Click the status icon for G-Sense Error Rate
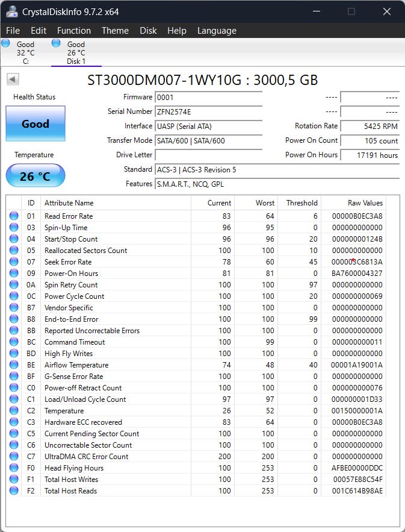Viewport: 405px width, 532px height. 14,377
